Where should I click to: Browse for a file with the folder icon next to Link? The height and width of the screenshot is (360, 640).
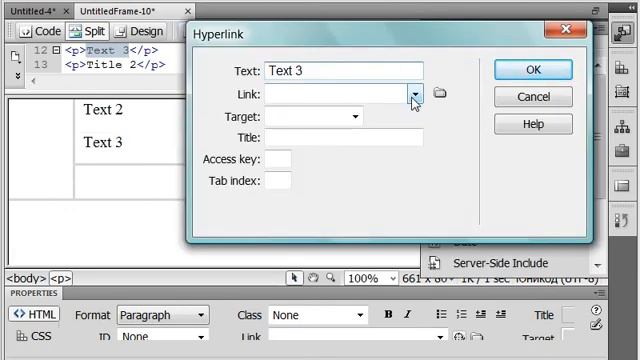pyautogui.click(x=440, y=93)
